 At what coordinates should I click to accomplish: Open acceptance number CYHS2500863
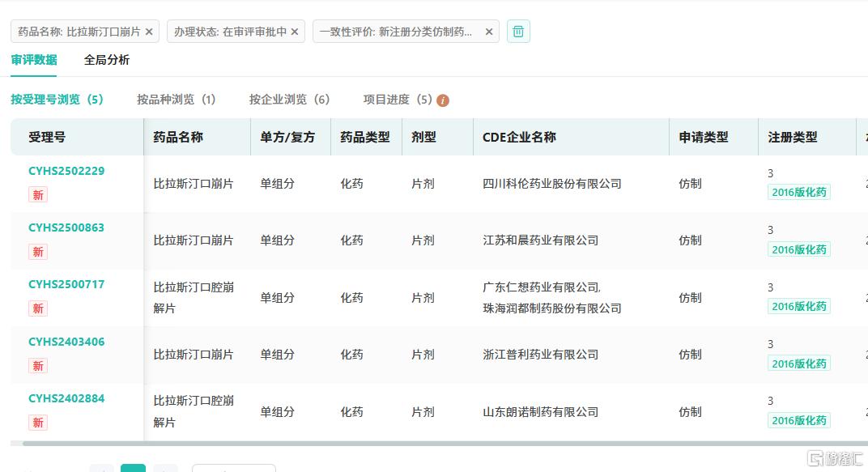pos(66,227)
